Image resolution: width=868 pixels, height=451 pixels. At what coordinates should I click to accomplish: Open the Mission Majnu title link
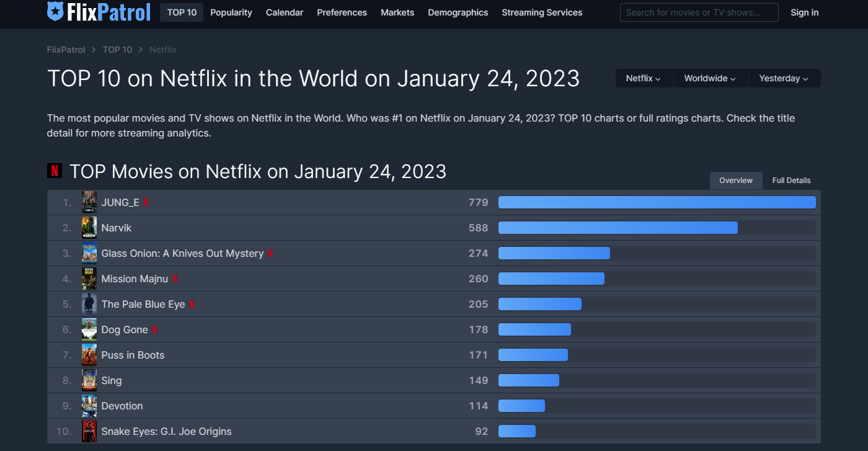coord(135,279)
